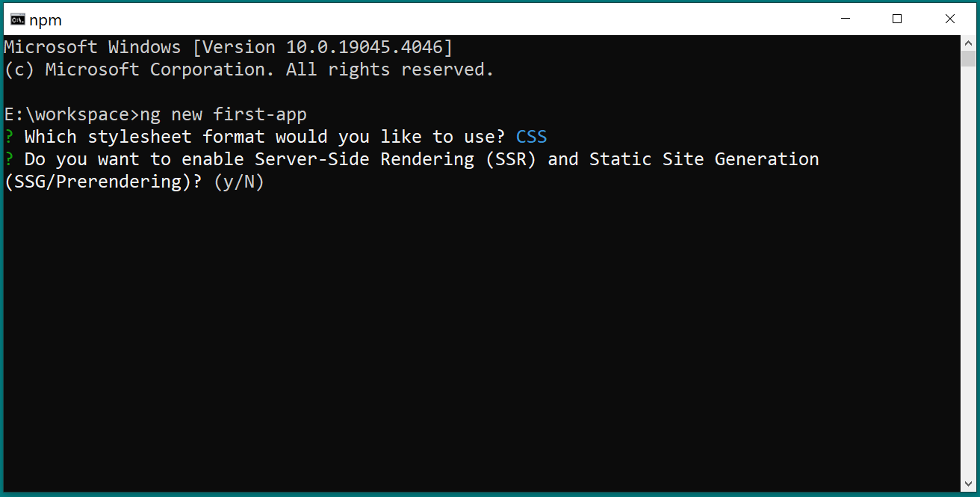This screenshot has width=980, height=497.
Task: Click the empty black terminal area
Action: pyautogui.click(x=478, y=336)
